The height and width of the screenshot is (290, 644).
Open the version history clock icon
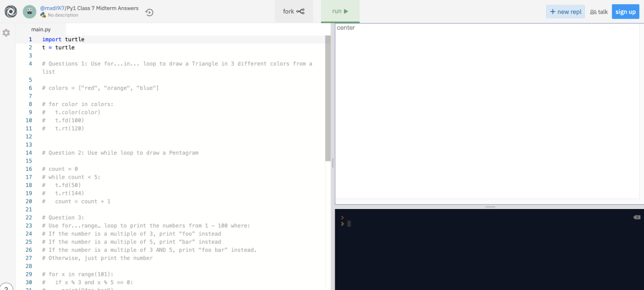click(x=149, y=12)
